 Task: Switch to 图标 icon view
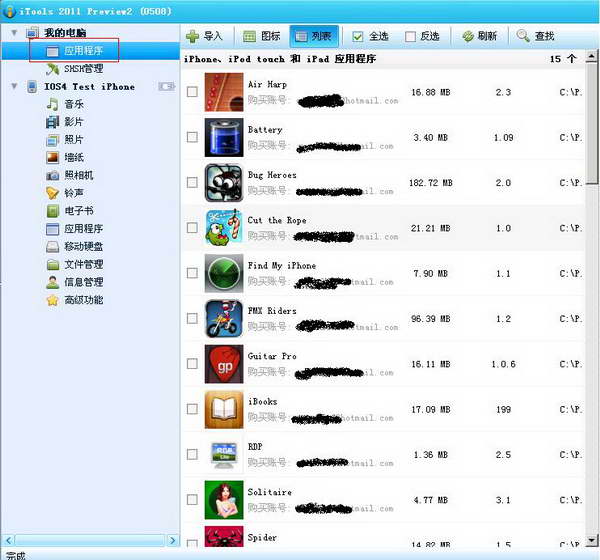coord(262,36)
